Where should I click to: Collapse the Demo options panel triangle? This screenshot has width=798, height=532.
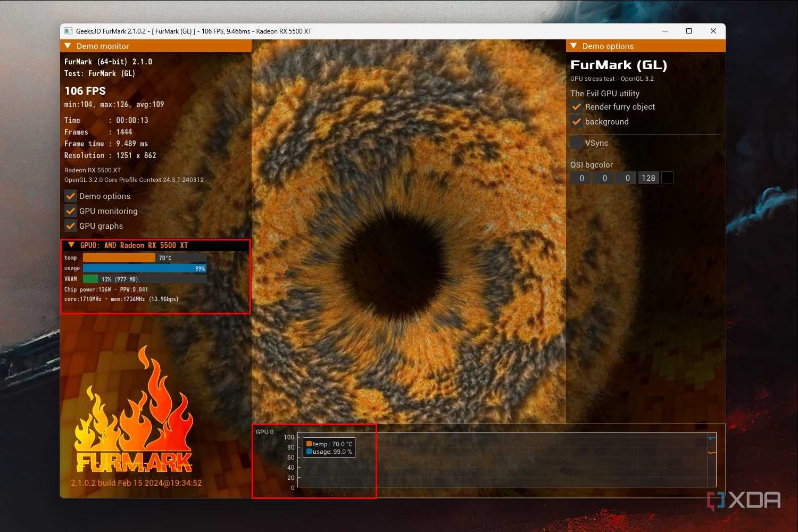pyautogui.click(x=574, y=46)
